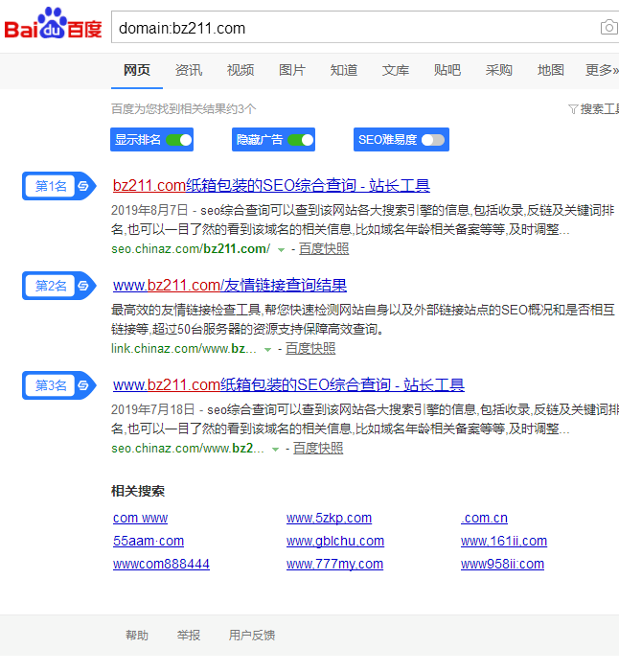The width and height of the screenshot is (619, 672).
Task: Click related search www.161ii.com
Action: [x=504, y=541]
